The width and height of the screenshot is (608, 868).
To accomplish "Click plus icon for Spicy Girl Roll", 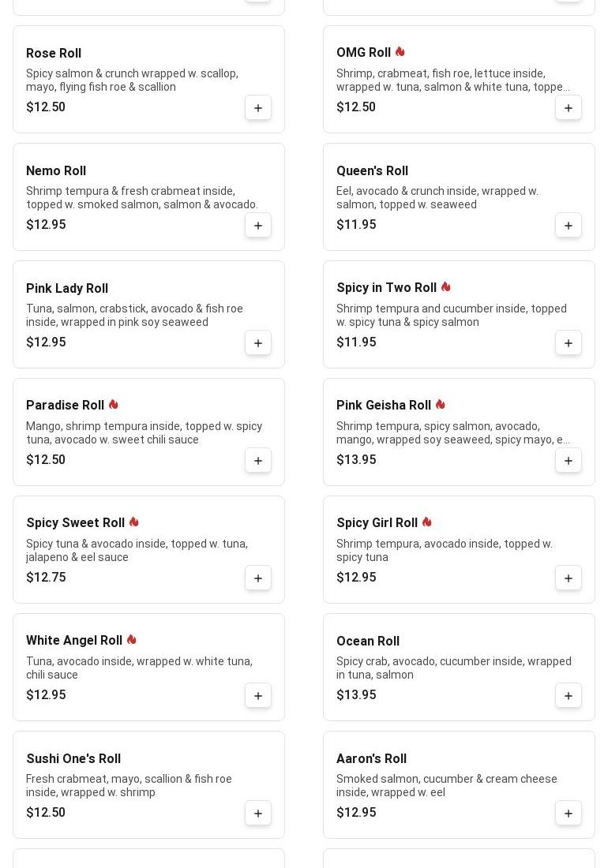I will (569, 578).
